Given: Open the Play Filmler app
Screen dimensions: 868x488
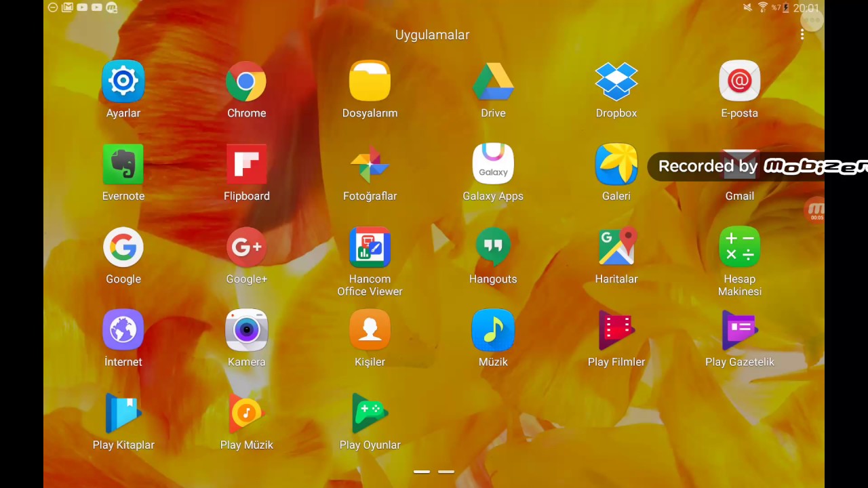Looking at the screenshot, I should click(616, 330).
